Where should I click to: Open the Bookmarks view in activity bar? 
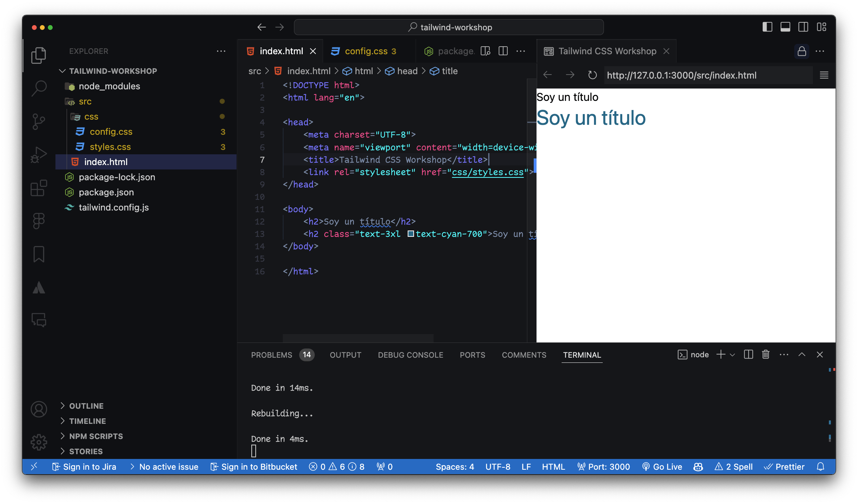[x=39, y=254]
